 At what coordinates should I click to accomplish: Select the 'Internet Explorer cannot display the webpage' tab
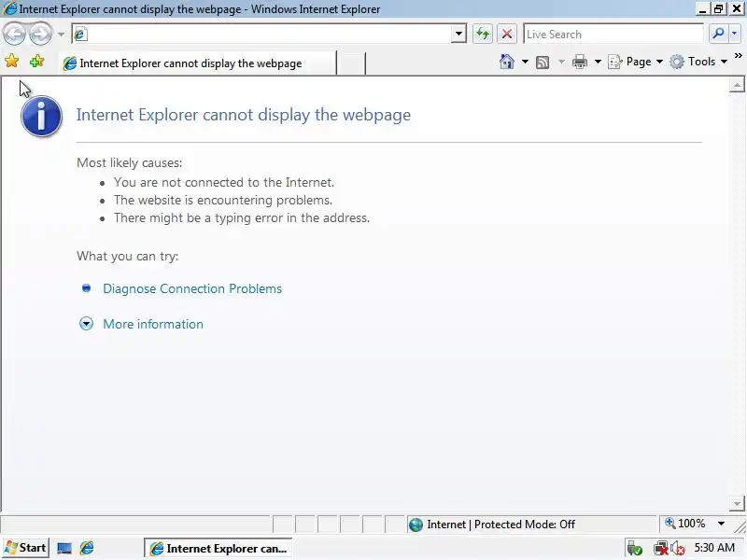coord(198,63)
